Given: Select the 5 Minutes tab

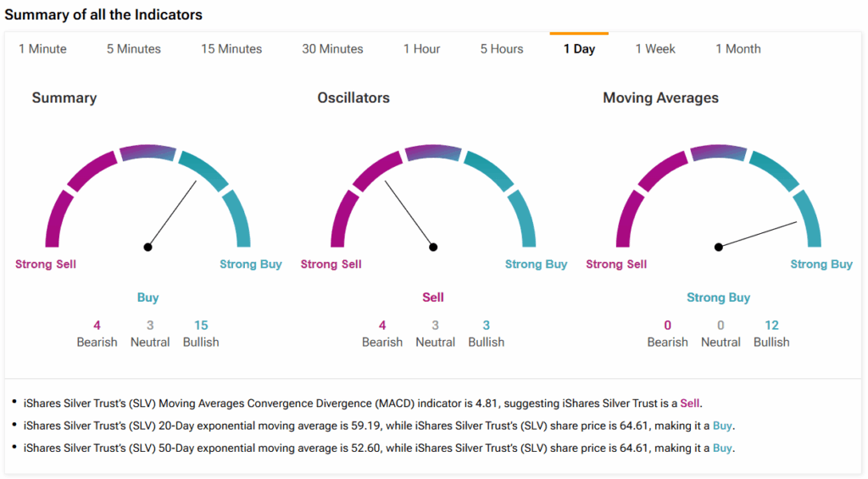Looking at the screenshot, I should [x=133, y=49].
